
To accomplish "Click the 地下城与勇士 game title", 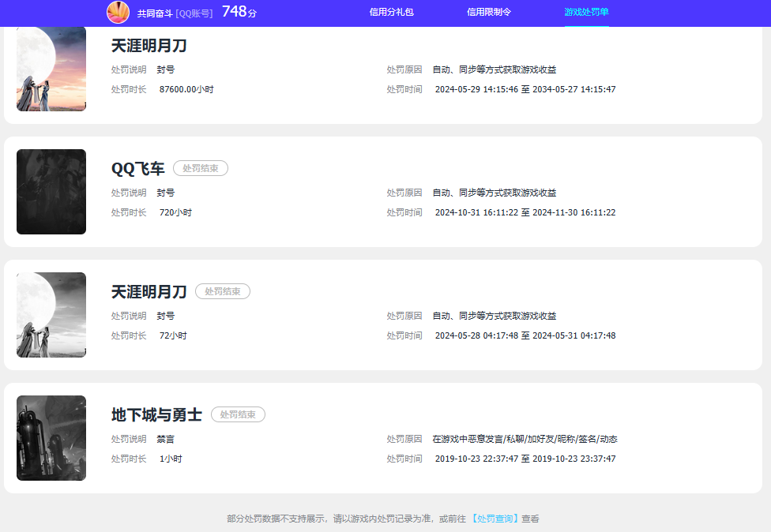I will [157, 414].
